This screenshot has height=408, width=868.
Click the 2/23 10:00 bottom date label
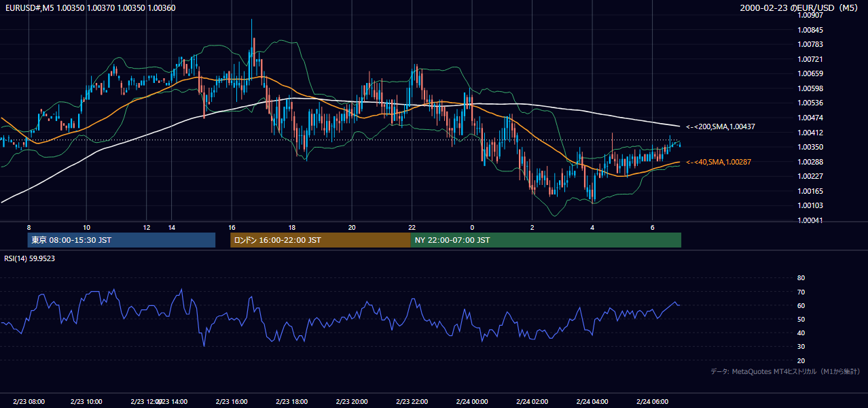coord(86,401)
